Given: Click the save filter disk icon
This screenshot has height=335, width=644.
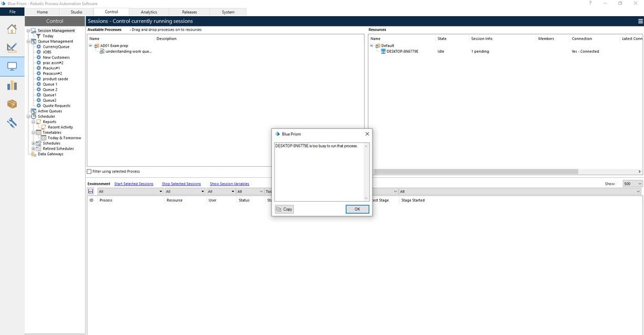Looking at the screenshot, I should coord(91,191).
